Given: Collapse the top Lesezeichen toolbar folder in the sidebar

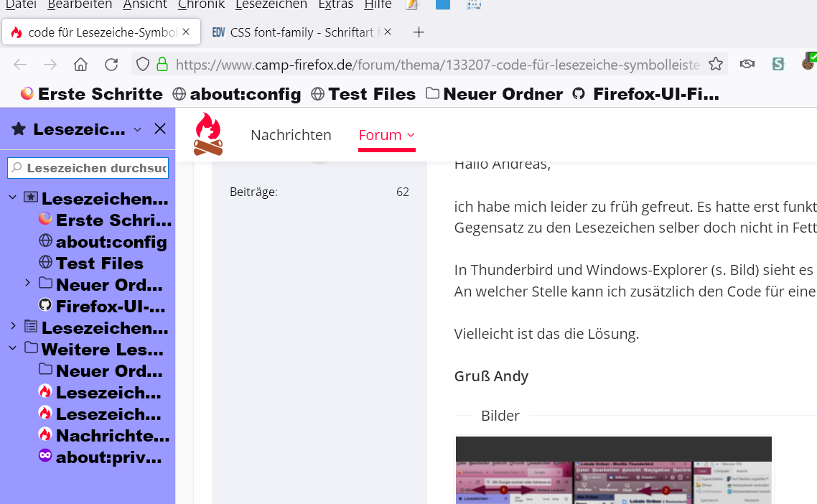Looking at the screenshot, I should (13, 197).
